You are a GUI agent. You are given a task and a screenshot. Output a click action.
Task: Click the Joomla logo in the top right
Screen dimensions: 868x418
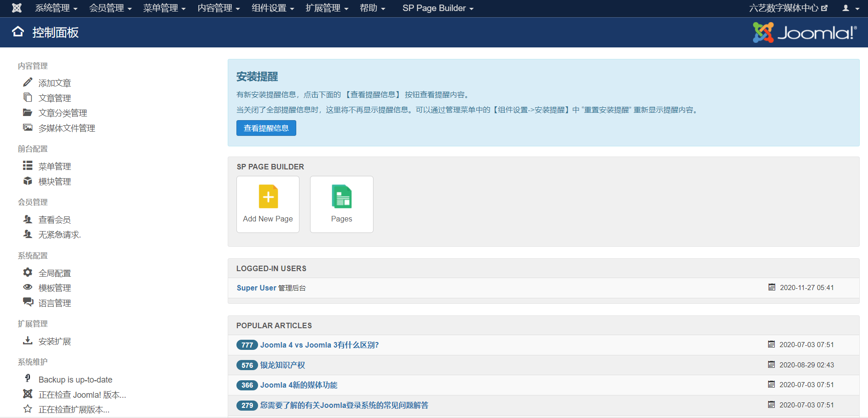pyautogui.click(x=804, y=32)
